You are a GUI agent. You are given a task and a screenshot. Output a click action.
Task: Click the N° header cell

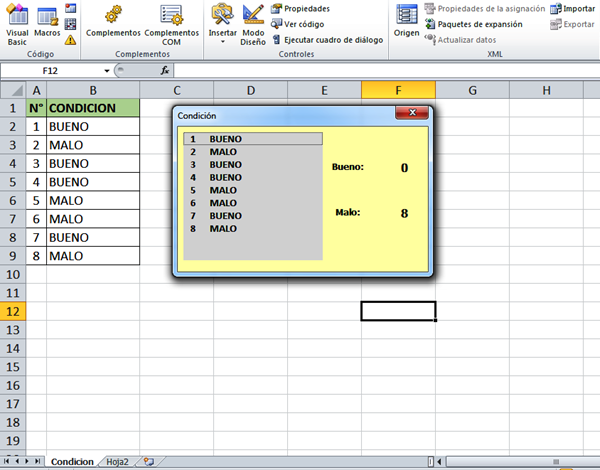point(36,108)
